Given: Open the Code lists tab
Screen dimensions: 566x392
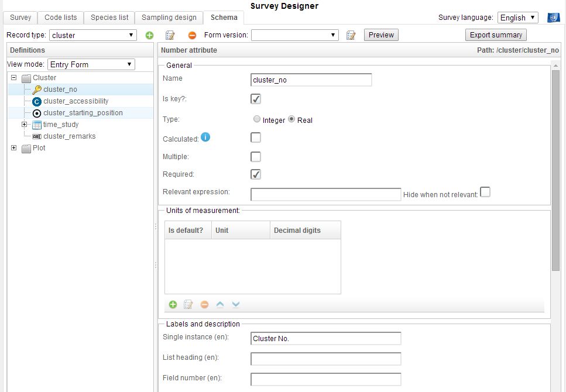Looking at the screenshot, I should [x=61, y=18].
